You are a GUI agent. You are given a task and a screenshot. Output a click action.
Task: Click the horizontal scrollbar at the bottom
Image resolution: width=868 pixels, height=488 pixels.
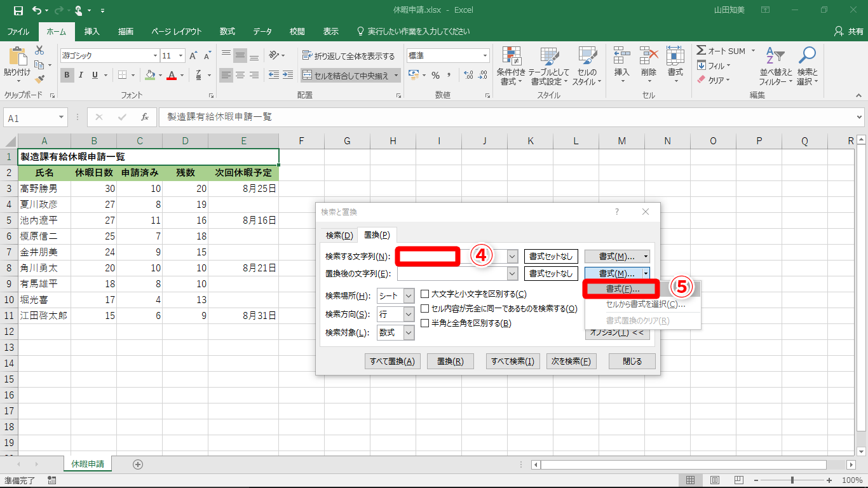(683, 464)
